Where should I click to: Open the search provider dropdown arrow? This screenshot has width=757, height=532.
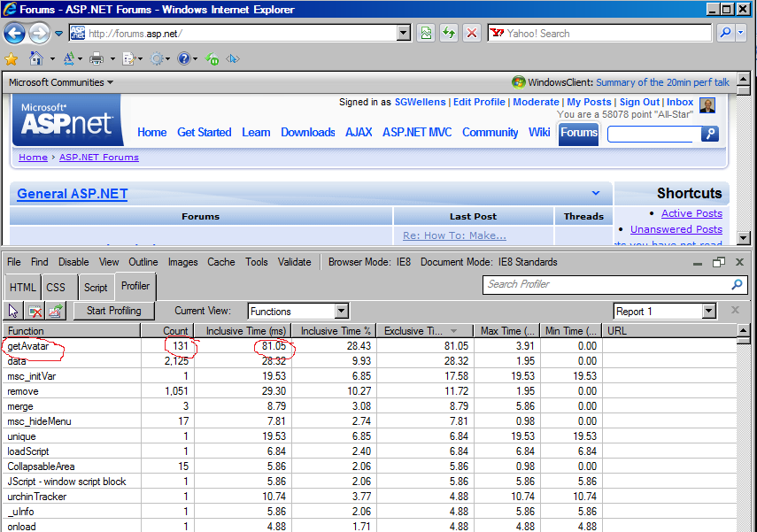741,33
